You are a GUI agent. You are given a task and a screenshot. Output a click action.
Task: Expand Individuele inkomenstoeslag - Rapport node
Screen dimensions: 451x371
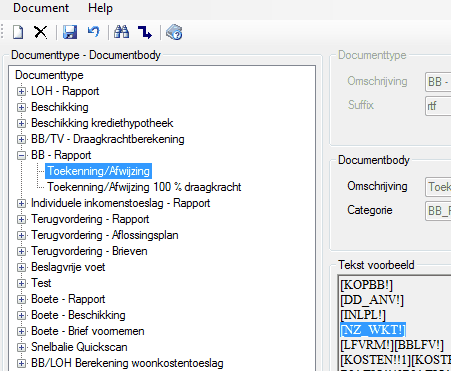[x=21, y=203]
